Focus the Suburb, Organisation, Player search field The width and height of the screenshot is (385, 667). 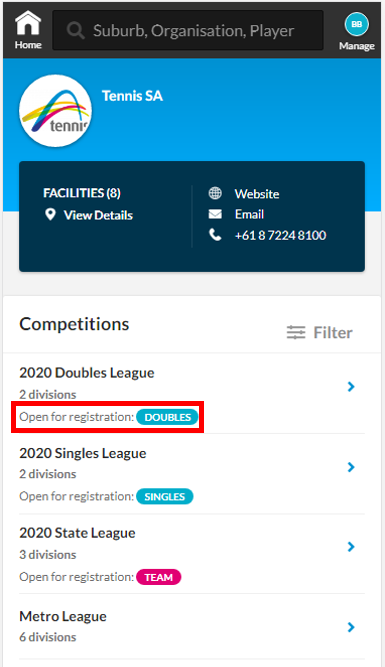click(188, 31)
